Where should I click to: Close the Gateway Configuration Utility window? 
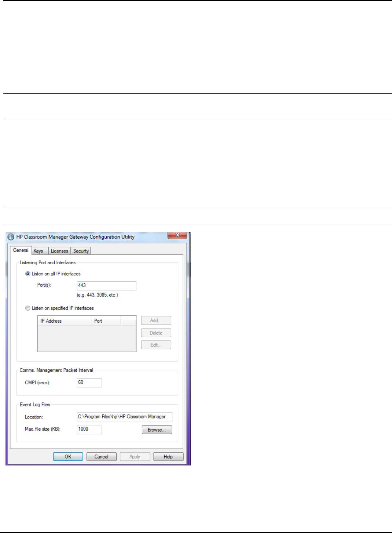(177, 235)
